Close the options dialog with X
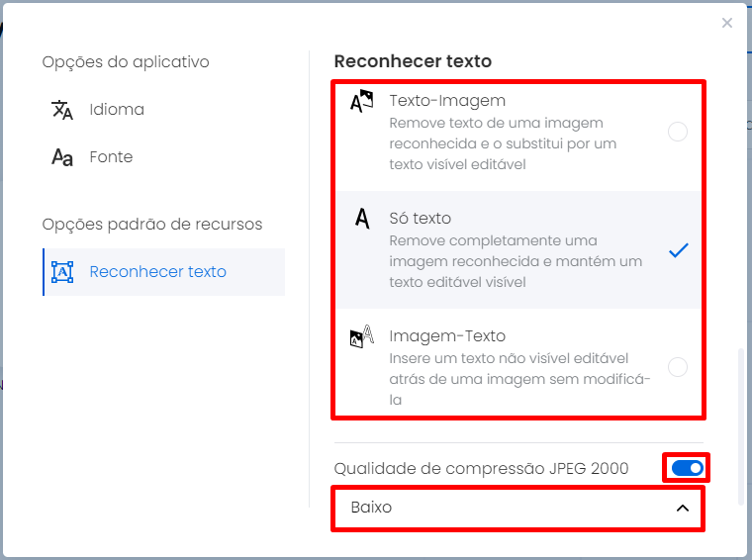The height and width of the screenshot is (560, 752). pyautogui.click(x=727, y=23)
